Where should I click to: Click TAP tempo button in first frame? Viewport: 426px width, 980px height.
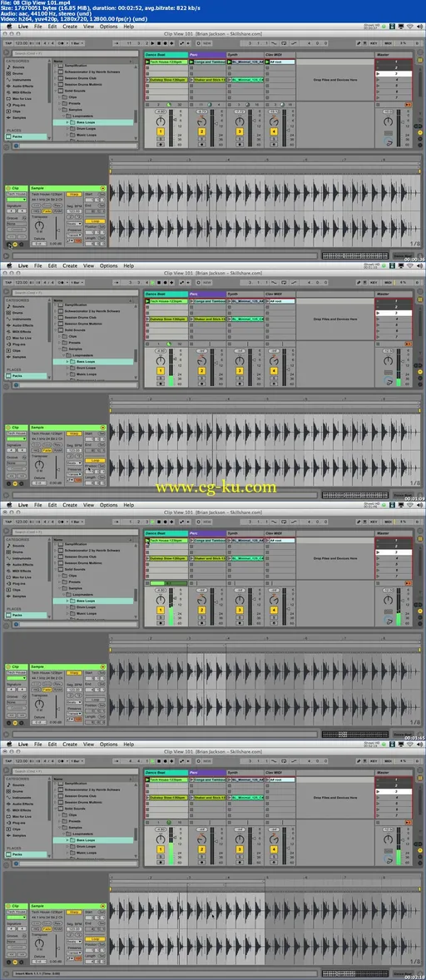click(x=8, y=44)
